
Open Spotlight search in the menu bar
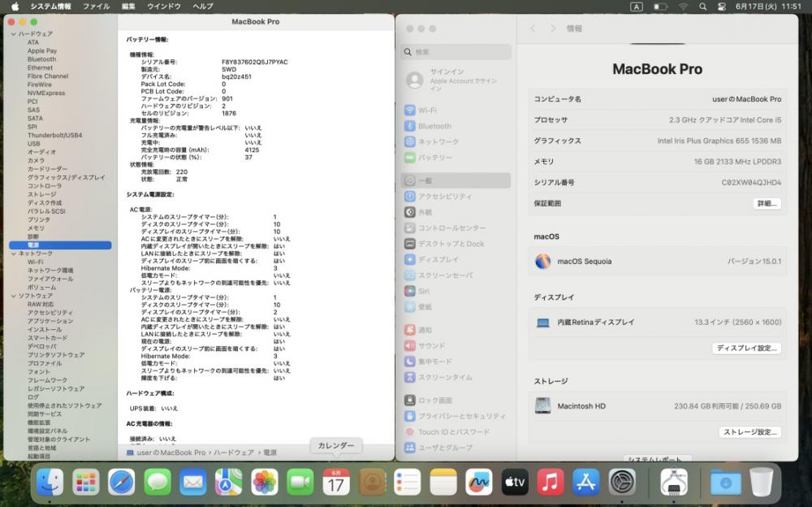coord(702,6)
